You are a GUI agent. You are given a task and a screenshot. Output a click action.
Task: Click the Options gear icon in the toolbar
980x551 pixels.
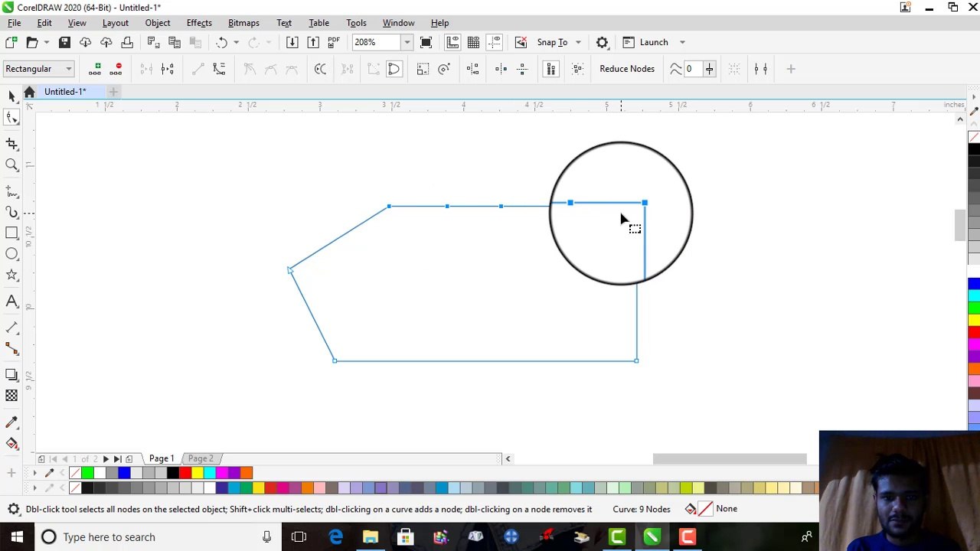tap(602, 42)
